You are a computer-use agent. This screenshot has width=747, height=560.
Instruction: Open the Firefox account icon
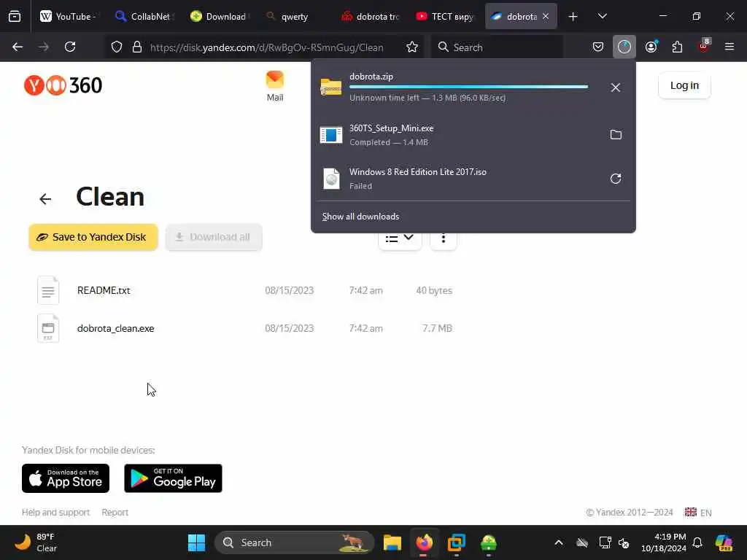click(651, 47)
